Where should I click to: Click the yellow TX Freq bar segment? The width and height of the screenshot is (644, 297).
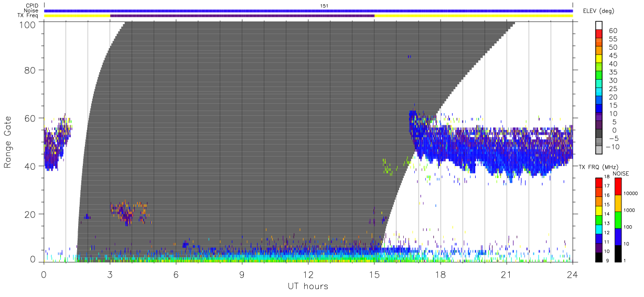point(474,16)
